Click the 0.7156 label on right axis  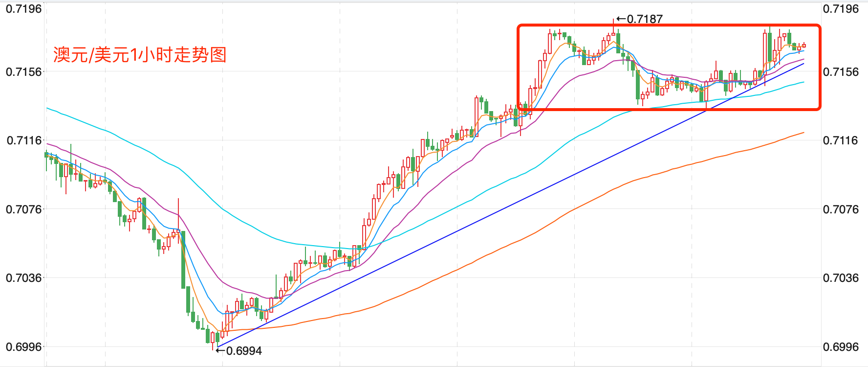pyautogui.click(x=841, y=72)
